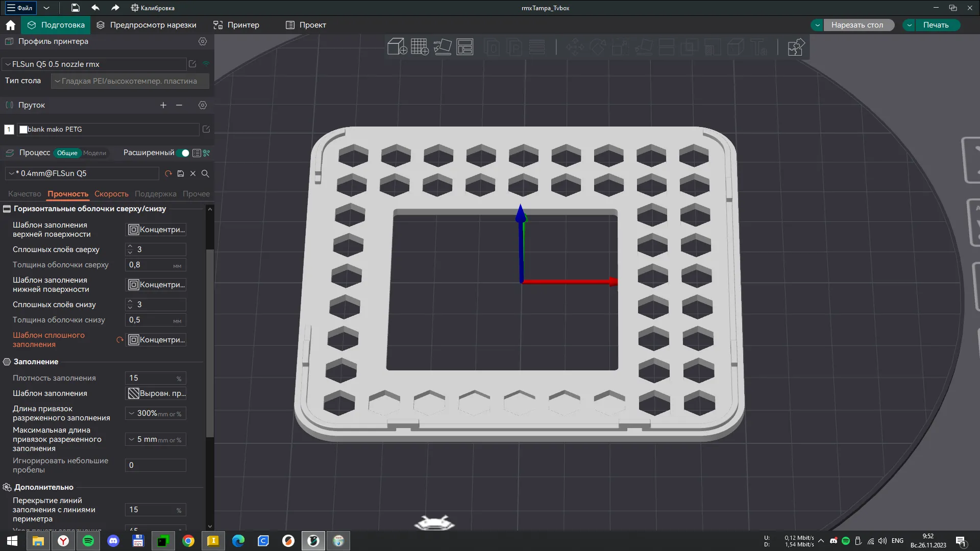980x551 pixels.
Task: Click the blank mako PETG filament color swatch
Action: coord(23,130)
